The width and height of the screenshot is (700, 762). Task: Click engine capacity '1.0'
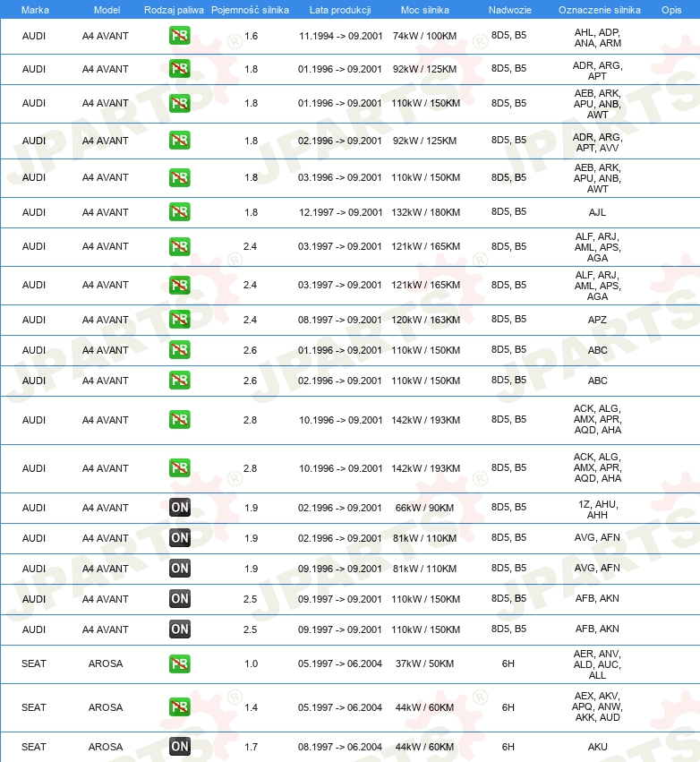coord(252,664)
